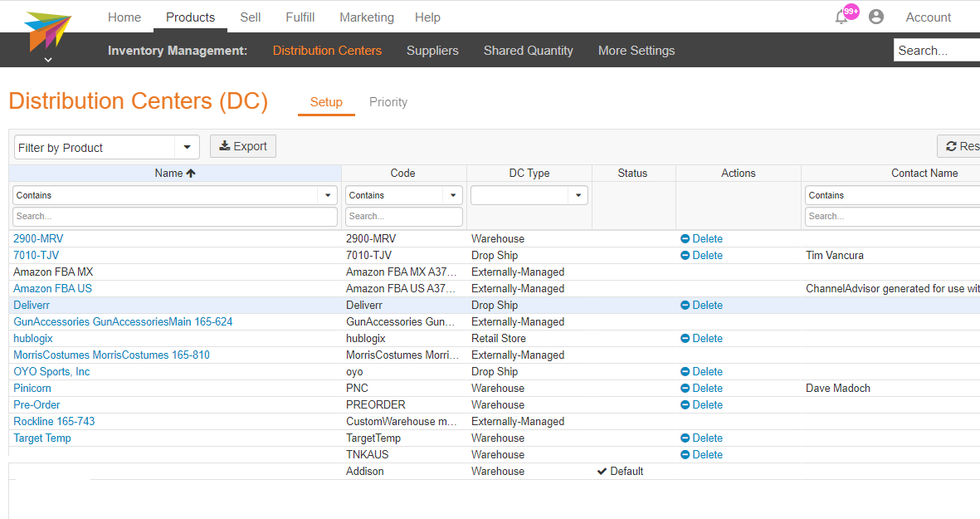The width and height of the screenshot is (980, 519).
Task: Open the Pre-Order link
Action: click(37, 404)
